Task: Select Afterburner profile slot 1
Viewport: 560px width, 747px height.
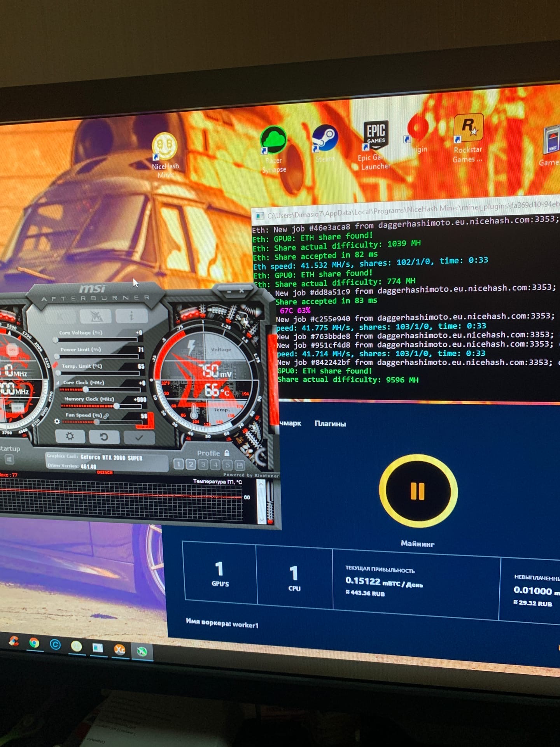Action: pyautogui.click(x=178, y=464)
